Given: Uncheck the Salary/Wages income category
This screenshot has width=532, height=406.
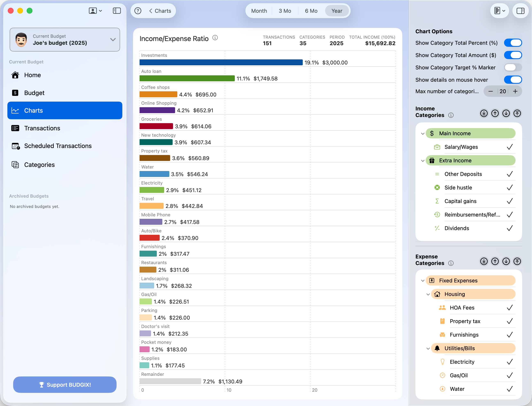Looking at the screenshot, I should (x=510, y=147).
